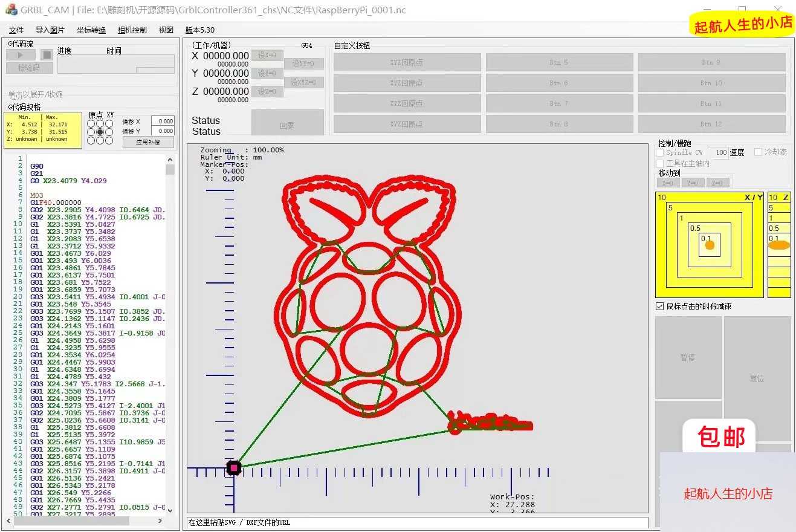The image size is (796, 532).
Task: Click the GRBL_CAM app icon in title bar
Action: pos(10,10)
